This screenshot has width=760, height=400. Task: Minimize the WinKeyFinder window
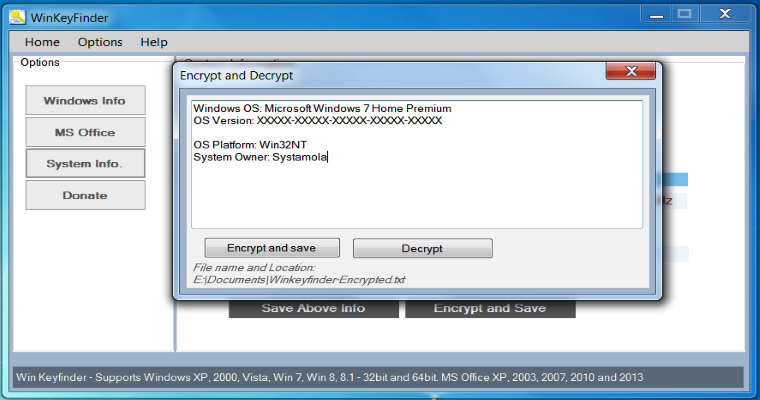click(657, 14)
